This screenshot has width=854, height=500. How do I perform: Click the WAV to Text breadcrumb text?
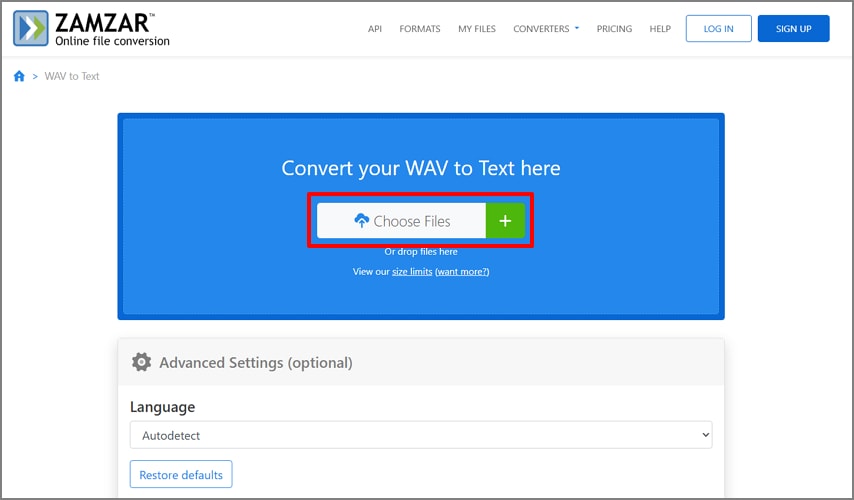tap(72, 76)
